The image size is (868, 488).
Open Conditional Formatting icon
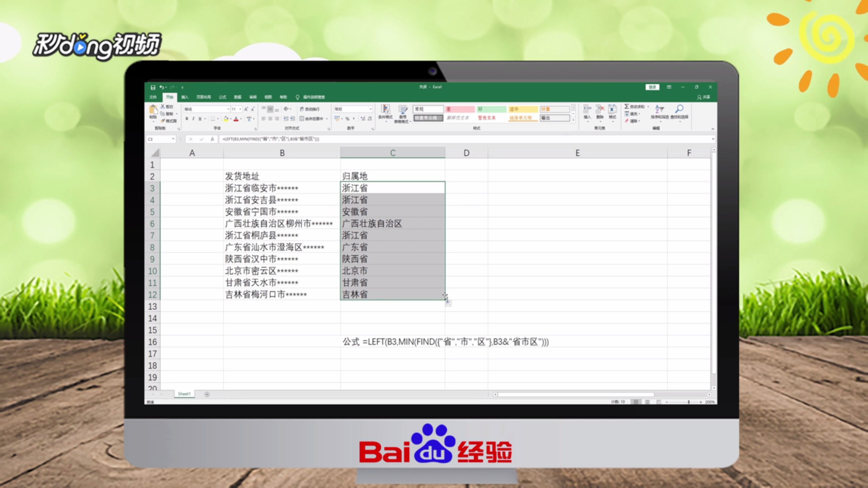385,109
